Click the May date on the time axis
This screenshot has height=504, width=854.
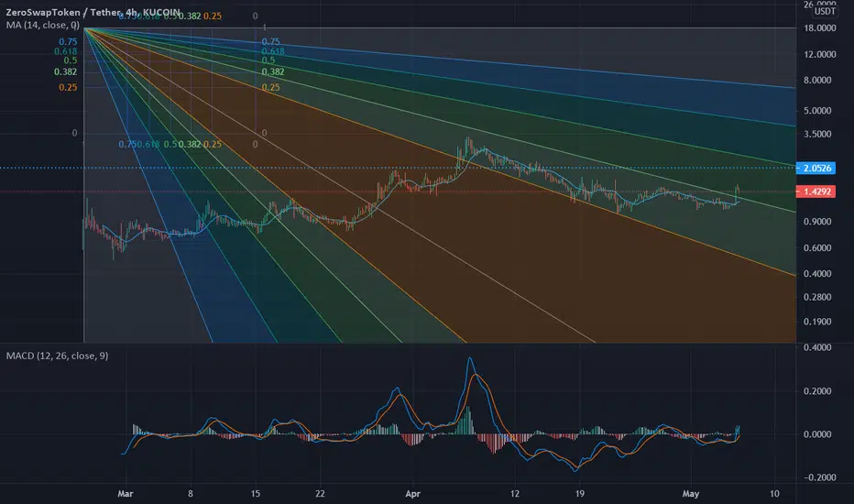(x=691, y=494)
